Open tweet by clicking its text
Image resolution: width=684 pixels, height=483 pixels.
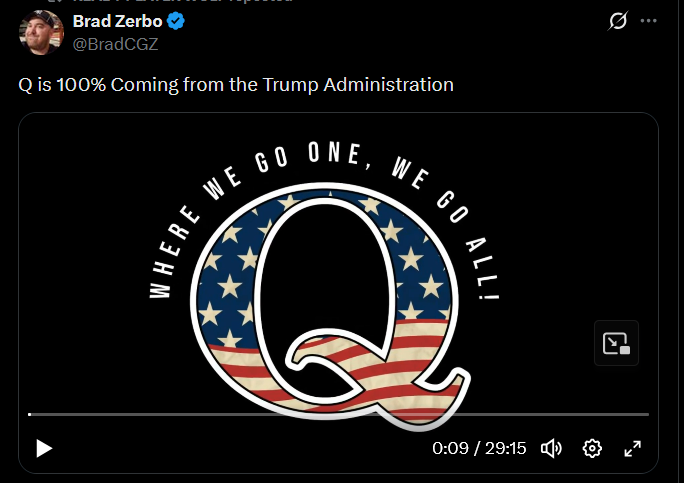click(x=236, y=85)
